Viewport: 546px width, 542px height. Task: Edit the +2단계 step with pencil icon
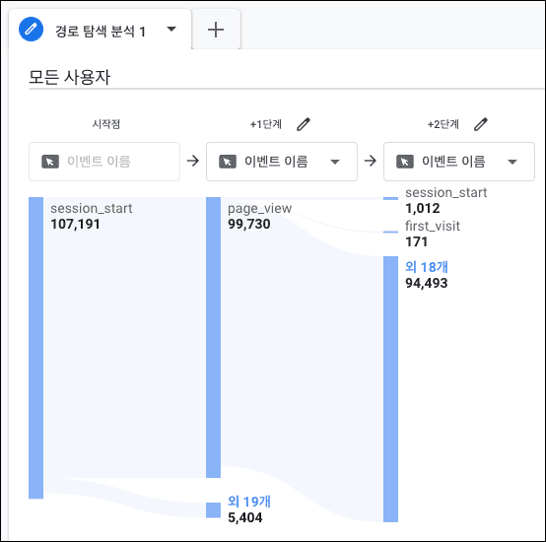click(x=481, y=124)
